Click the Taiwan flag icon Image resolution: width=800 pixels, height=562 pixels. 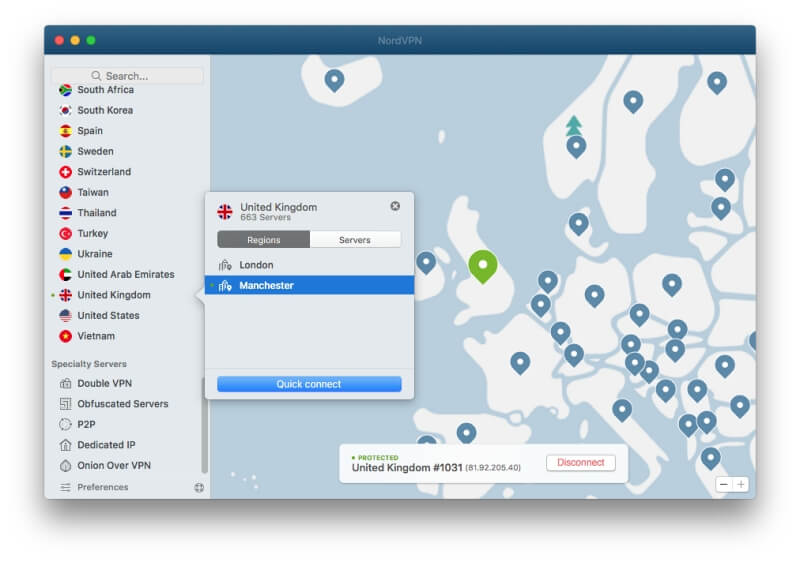pos(65,192)
